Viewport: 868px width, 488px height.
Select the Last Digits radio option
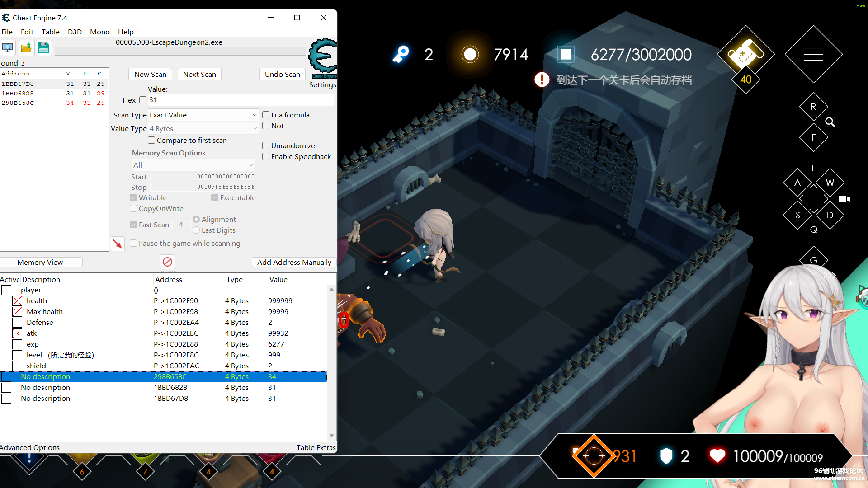tap(196, 230)
